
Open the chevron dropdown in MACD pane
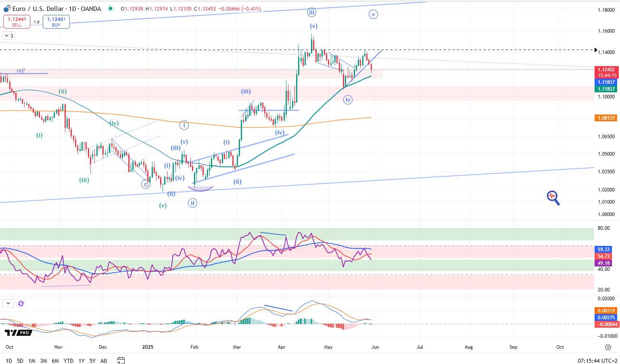point(8,304)
